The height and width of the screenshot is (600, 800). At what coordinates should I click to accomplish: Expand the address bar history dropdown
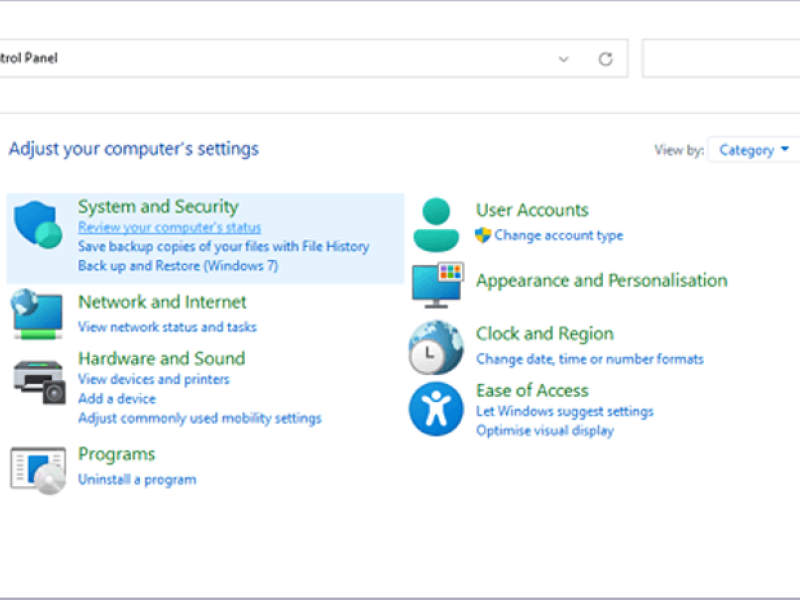tap(563, 59)
